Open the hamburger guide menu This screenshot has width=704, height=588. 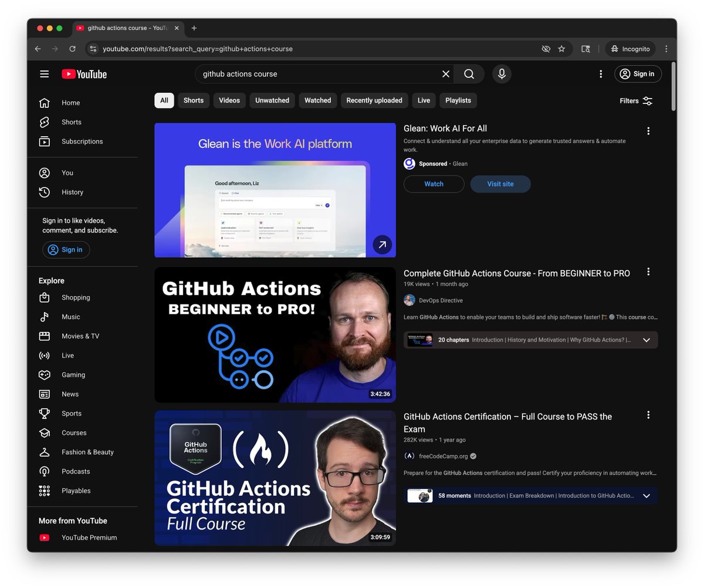[x=44, y=74]
